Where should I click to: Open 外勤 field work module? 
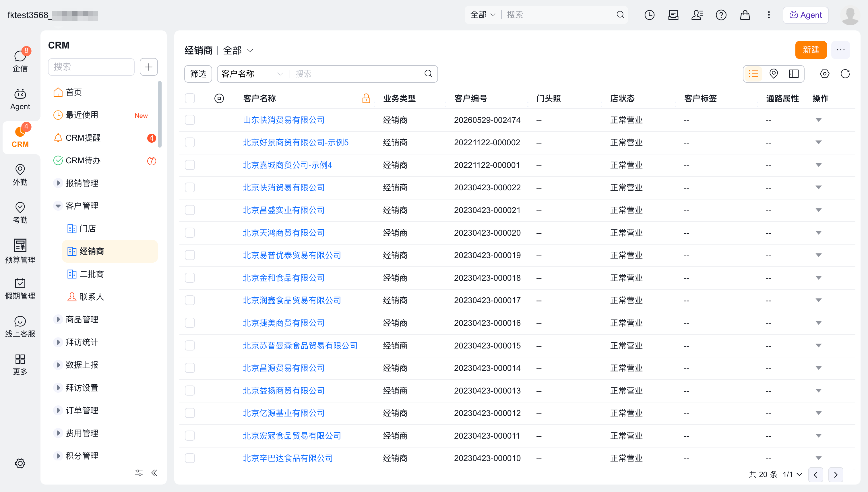pyautogui.click(x=20, y=175)
